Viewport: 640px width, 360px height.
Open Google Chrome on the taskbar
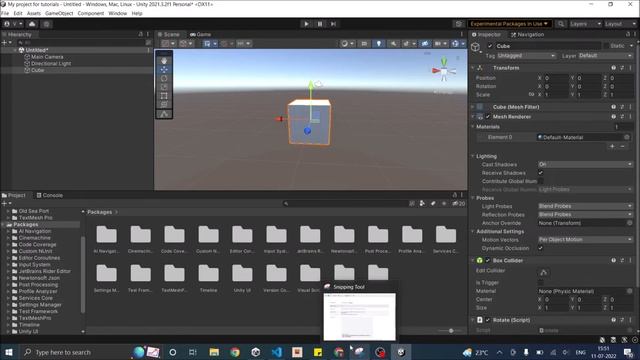tap(235, 352)
